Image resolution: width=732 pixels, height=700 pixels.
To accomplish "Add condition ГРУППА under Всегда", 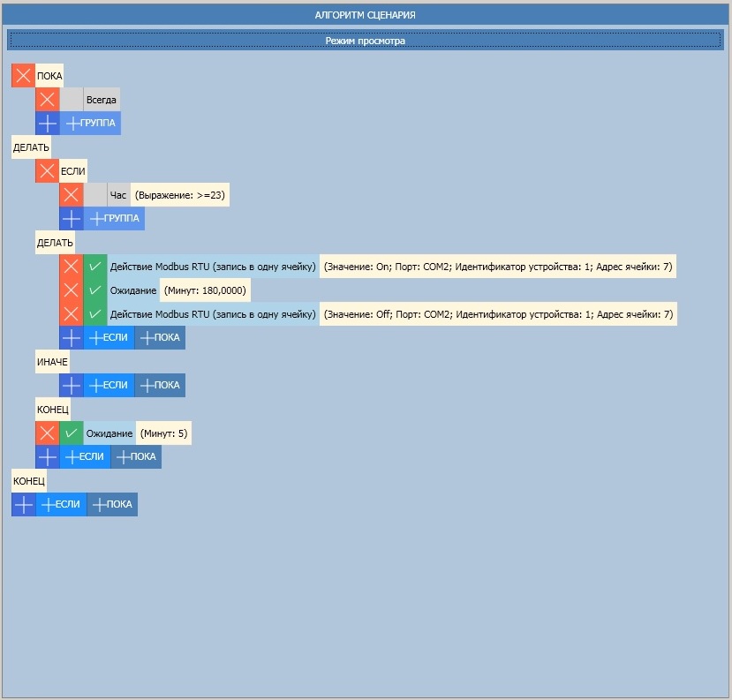I will tap(91, 124).
